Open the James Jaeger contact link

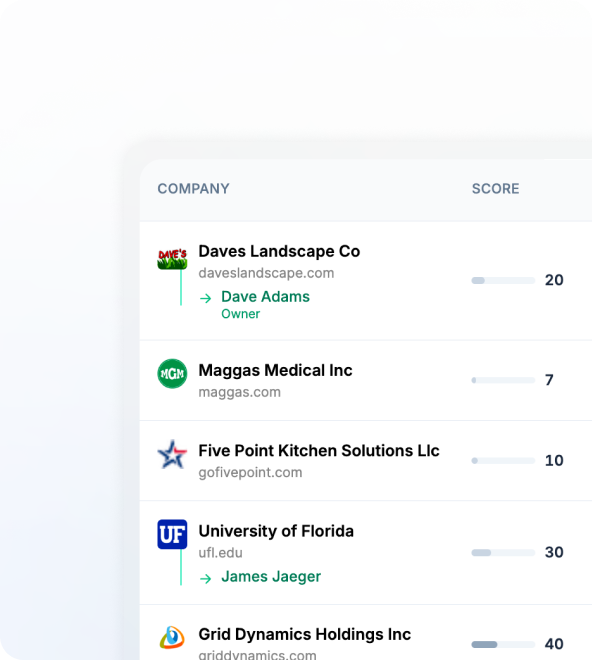[x=271, y=576]
